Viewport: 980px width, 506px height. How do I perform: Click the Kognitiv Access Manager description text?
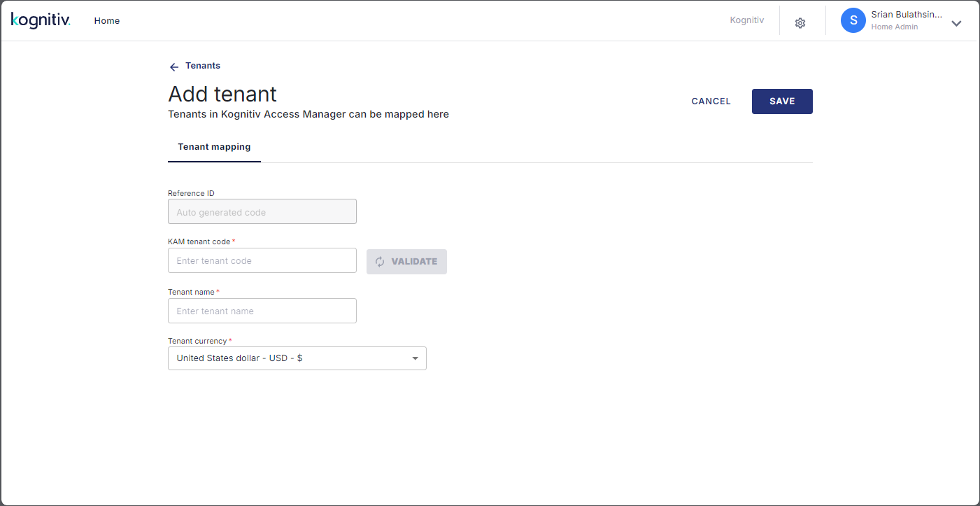point(308,114)
